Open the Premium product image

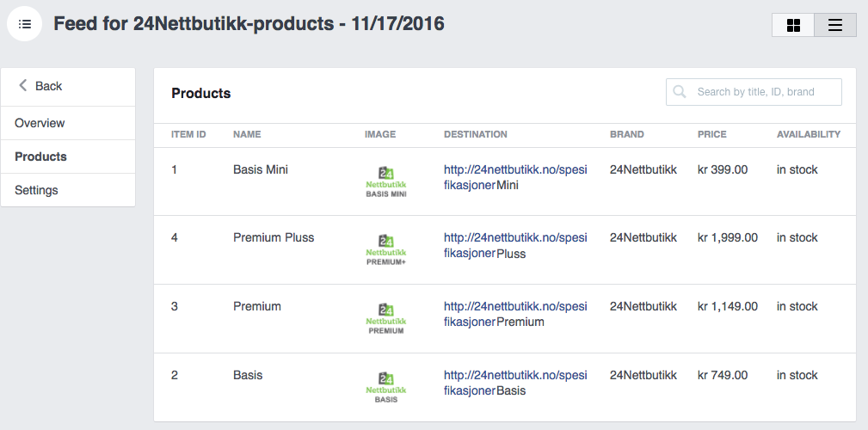click(x=386, y=318)
